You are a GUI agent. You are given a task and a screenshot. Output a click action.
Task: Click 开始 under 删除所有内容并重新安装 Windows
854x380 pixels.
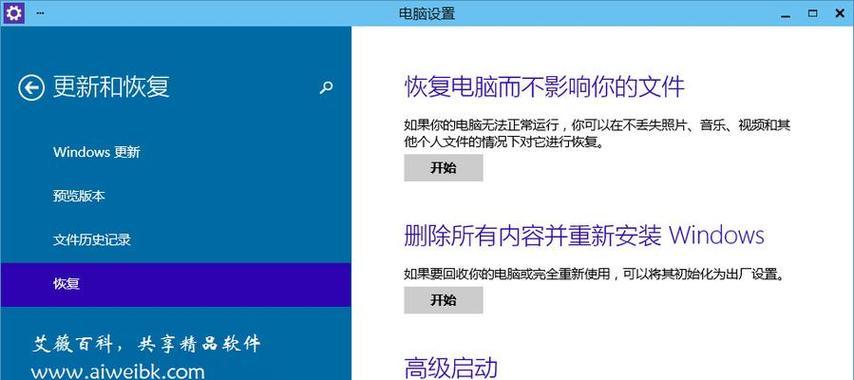443,300
